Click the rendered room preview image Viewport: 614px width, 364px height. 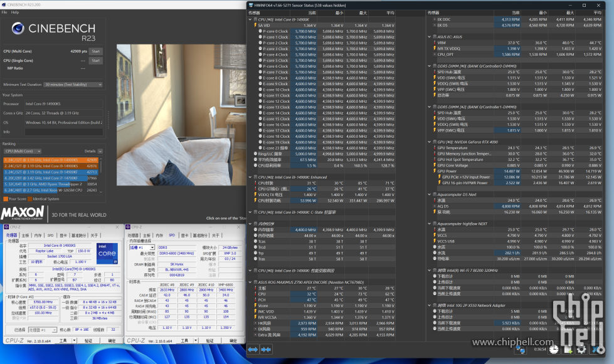(x=181, y=115)
